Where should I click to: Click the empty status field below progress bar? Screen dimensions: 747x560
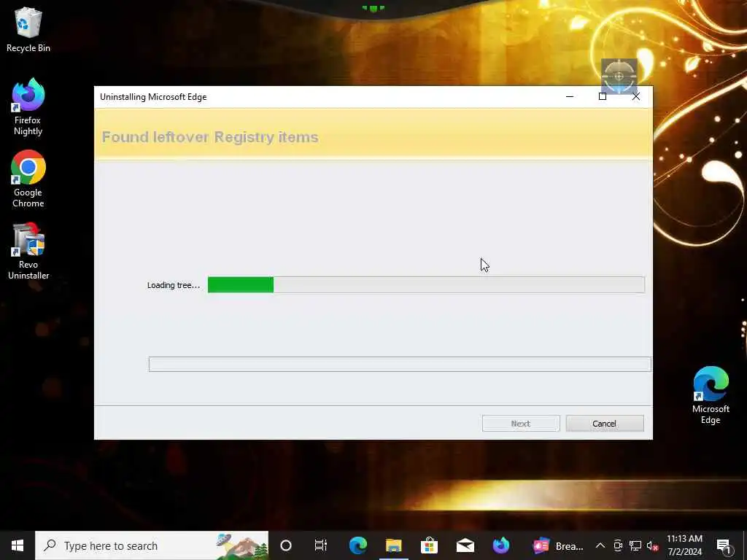click(x=400, y=365)
